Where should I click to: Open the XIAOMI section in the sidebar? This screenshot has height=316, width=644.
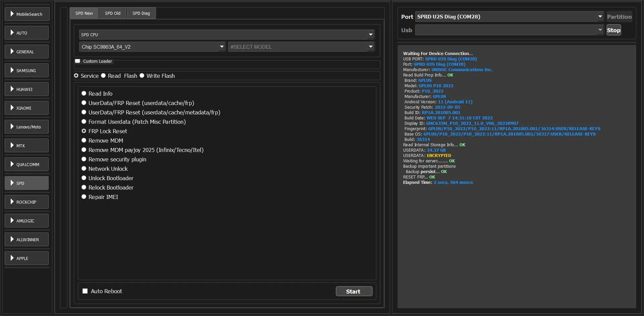(27, 108)
